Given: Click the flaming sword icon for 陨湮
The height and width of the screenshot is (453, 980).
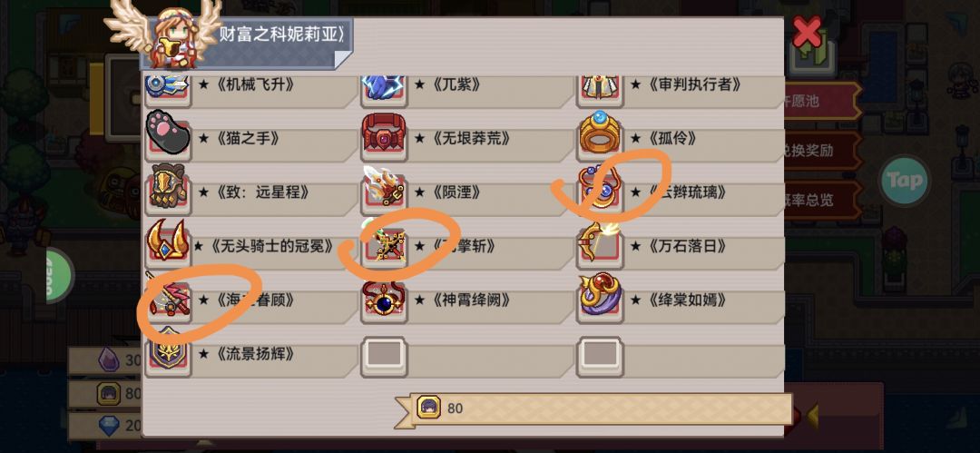Looking at the screenshot, I should pyautogui.click(x=385, y=188).
